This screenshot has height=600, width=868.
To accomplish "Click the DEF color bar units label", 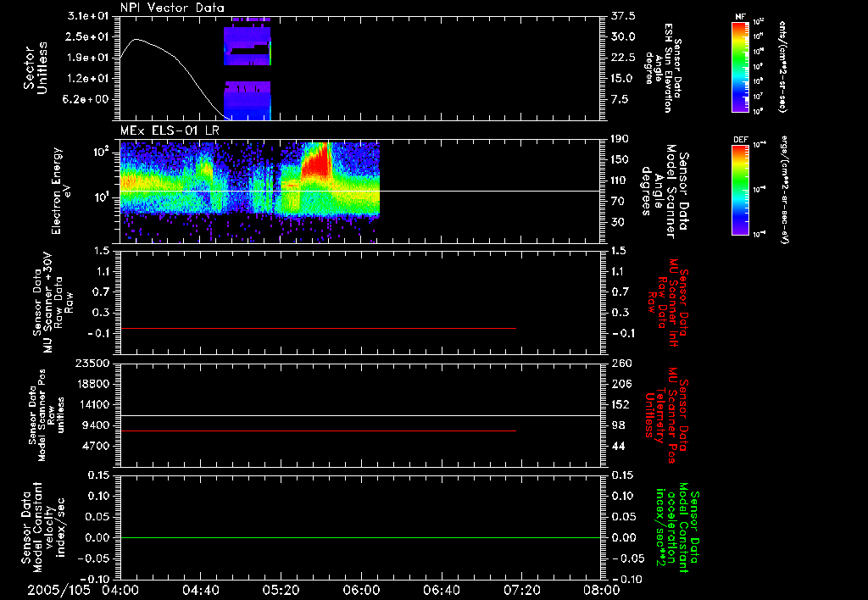I will point(784,190).
